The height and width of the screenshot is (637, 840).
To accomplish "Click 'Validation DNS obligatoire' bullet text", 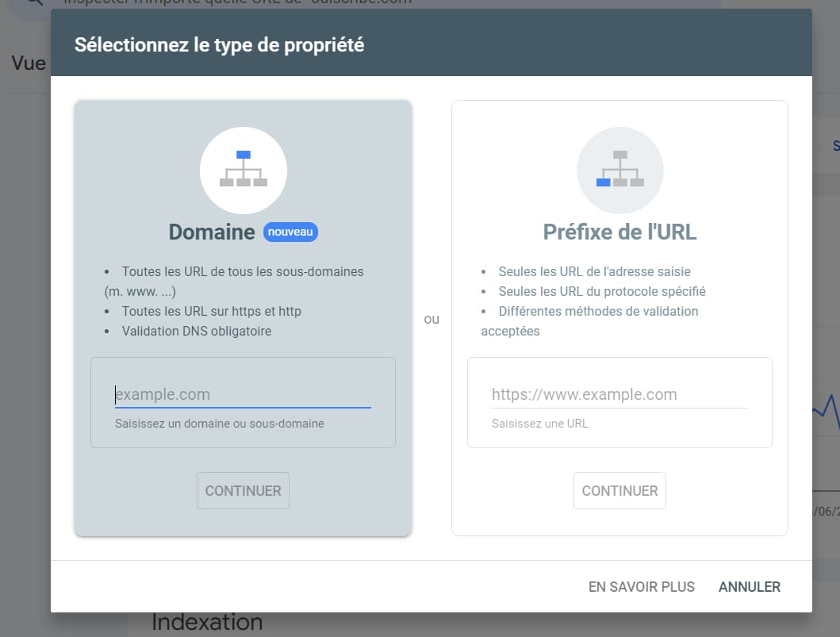I will click(x=197, y=331).
